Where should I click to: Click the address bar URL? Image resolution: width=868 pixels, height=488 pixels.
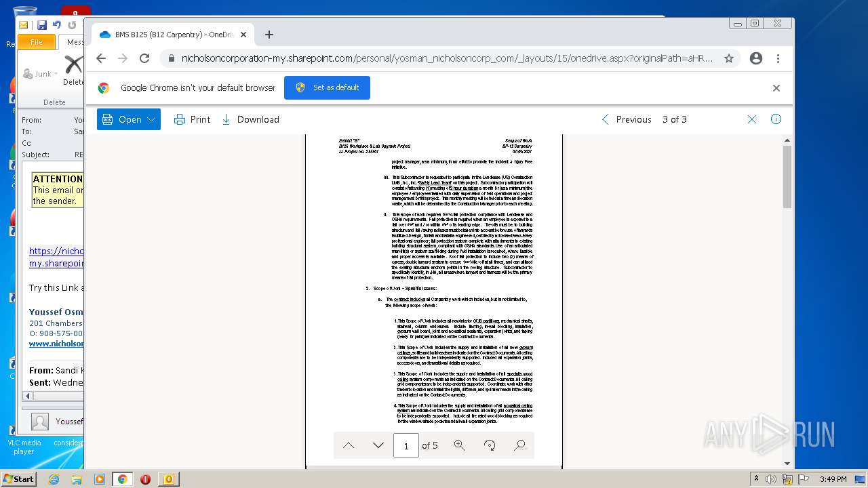(x=447, y=58)
